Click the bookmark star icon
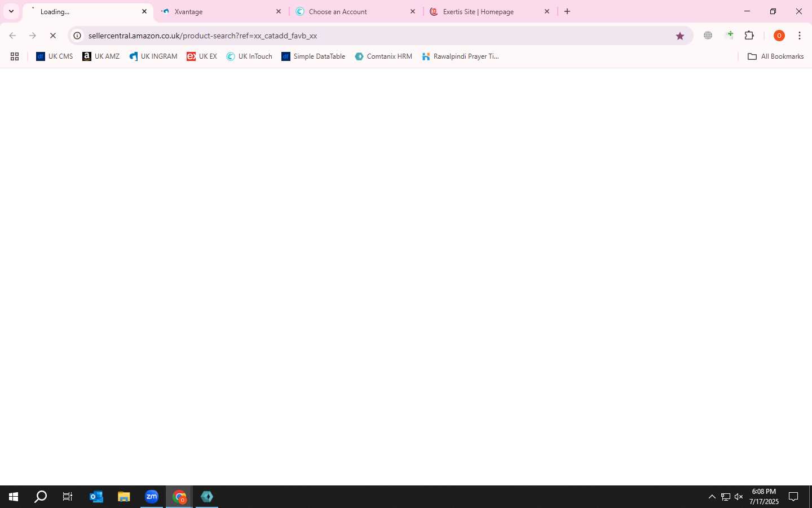Viewport: 812px width, 508px height. (680, 36)
